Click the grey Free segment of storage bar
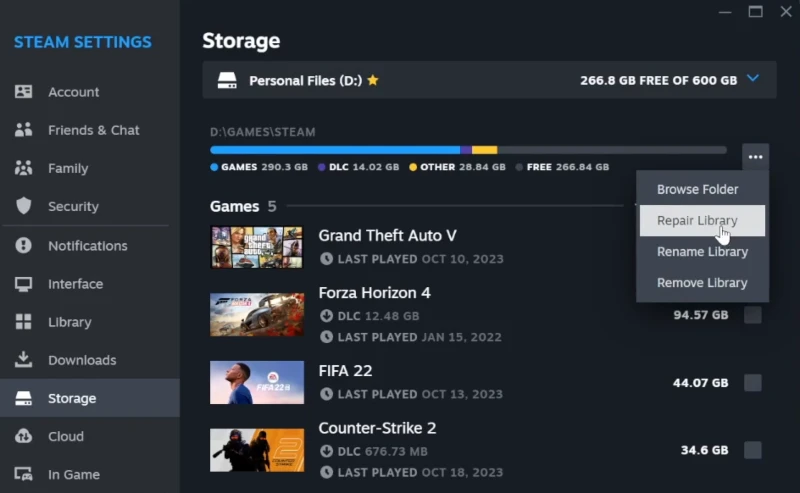The height and width of the screenshot is (493, 800). pyautogui.click(x=612, y=150)
